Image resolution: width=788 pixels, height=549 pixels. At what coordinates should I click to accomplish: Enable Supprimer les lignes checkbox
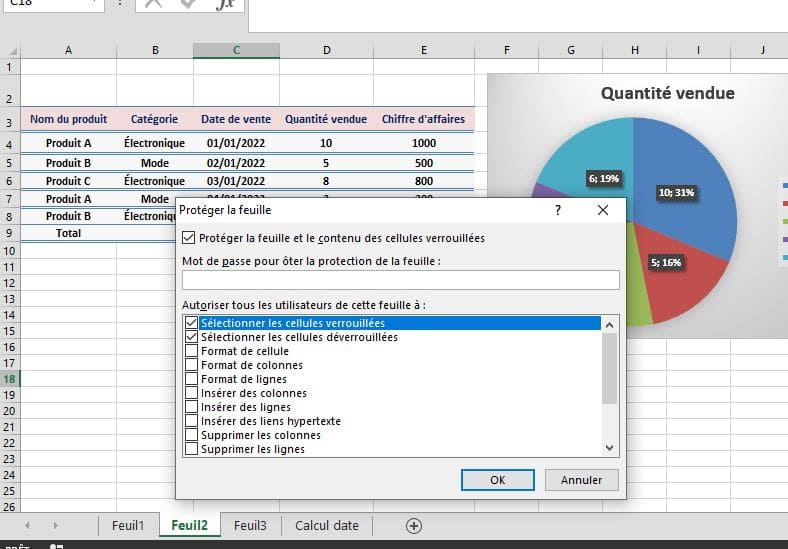pyautogui.click(x=191, y=448)
